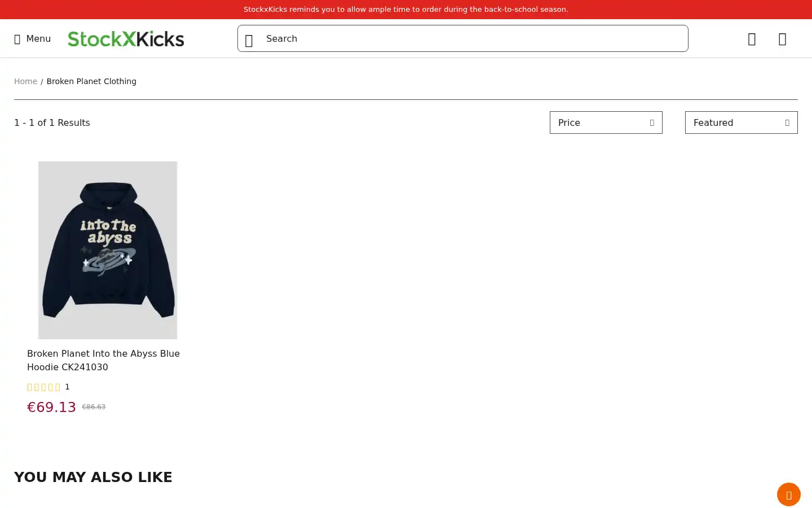812x508 pixels.
Task: Click the 1 - 1 of 1 Results text
Action: pyautogui.click(x=52, y=122)
